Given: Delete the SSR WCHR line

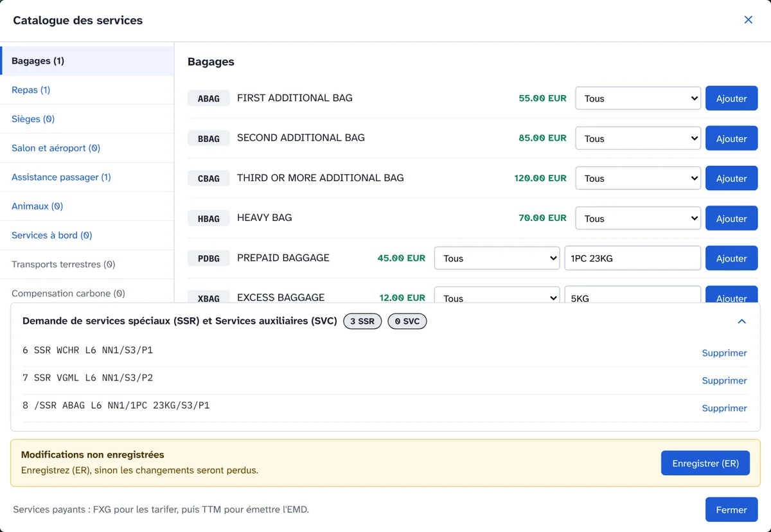Looking at the screenshot, I should point(724,353).
